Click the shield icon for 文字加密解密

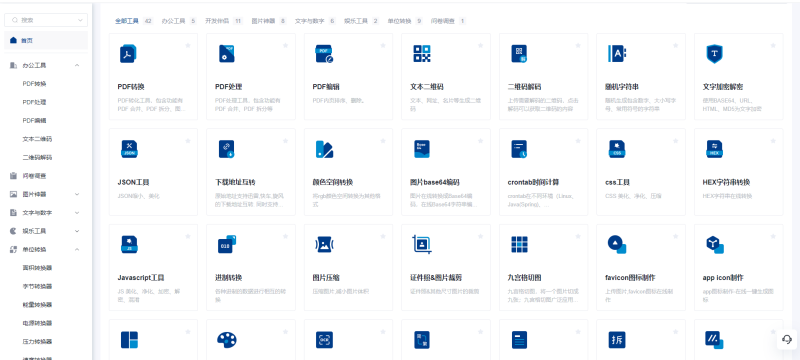714,54
